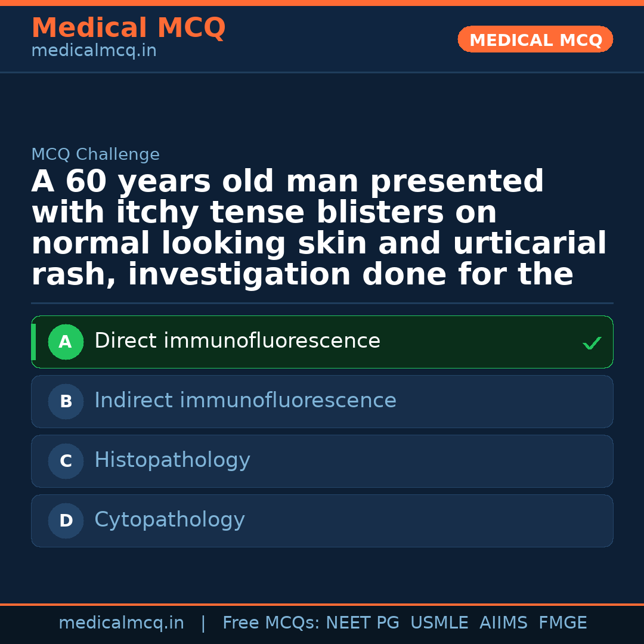The height and width of the screenshot is (644, 644).
Task: Click the green A circle badge
Action: (x=66, y=342)
